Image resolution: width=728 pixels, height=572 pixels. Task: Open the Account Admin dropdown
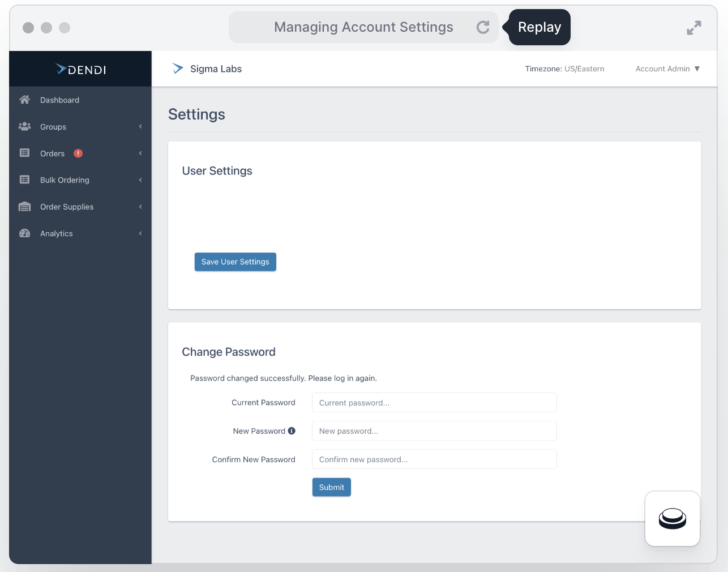tap(667, 69)
